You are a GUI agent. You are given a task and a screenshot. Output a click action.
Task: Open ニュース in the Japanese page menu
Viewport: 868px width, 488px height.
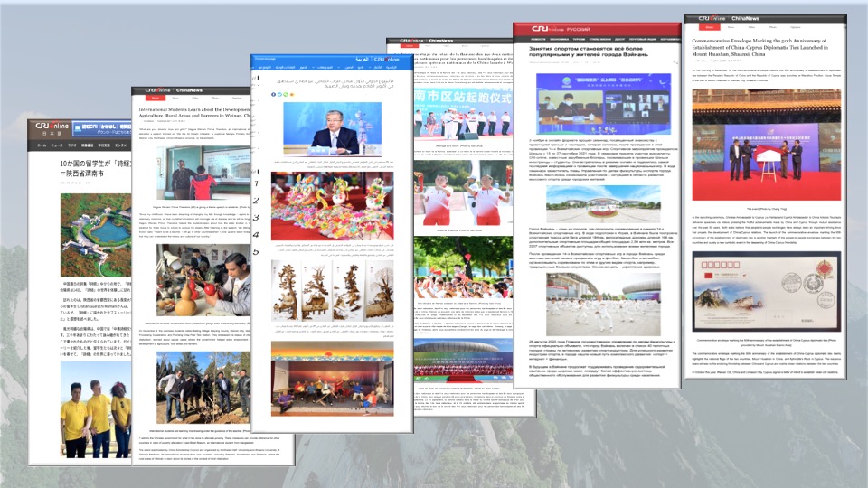point(57,145)
